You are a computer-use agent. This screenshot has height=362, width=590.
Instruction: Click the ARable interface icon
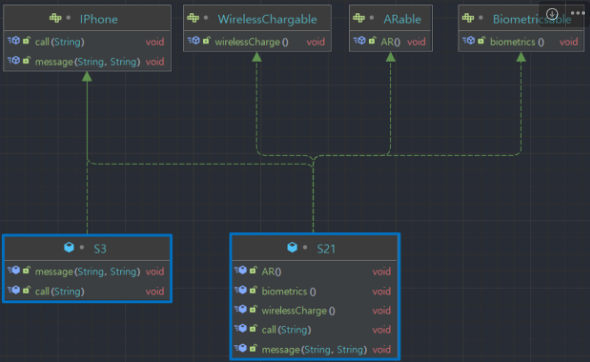tap(359, 18)
